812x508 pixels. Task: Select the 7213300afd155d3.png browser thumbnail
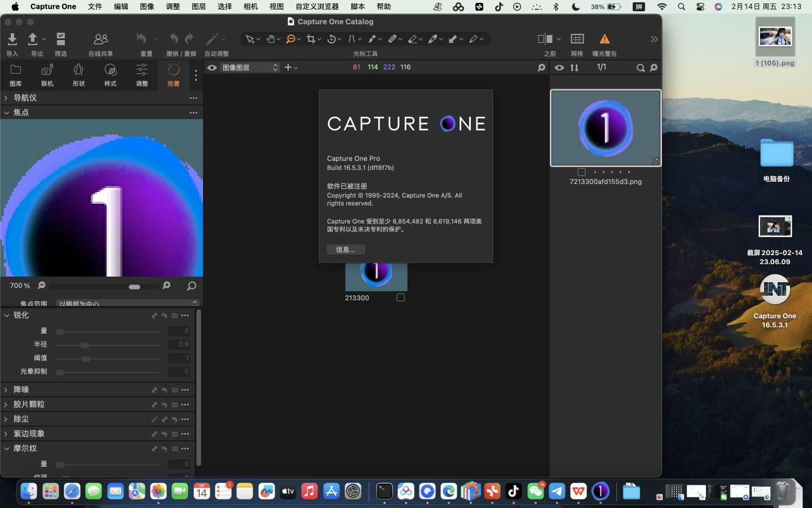606,128
